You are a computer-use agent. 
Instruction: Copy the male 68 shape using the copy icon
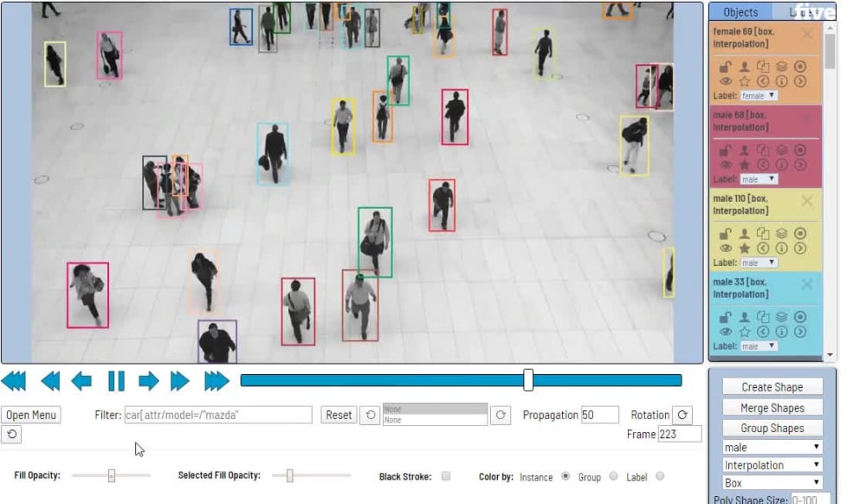tap(763, 149)
